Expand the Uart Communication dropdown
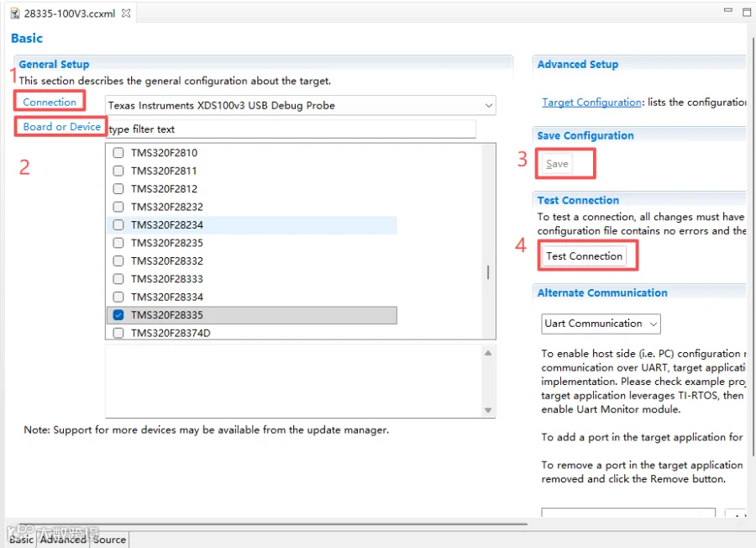756x548 pixels. coord(601,324)
